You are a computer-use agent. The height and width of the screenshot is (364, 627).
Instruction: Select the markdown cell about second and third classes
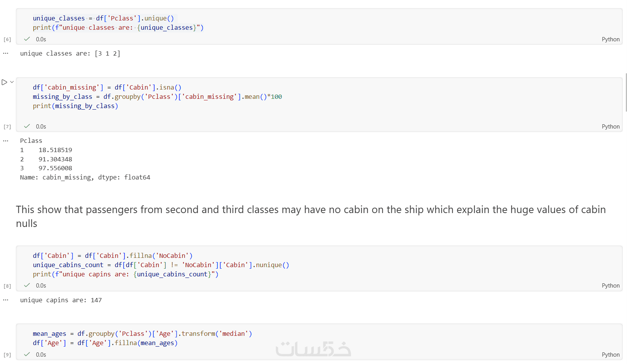click(309, 216)
